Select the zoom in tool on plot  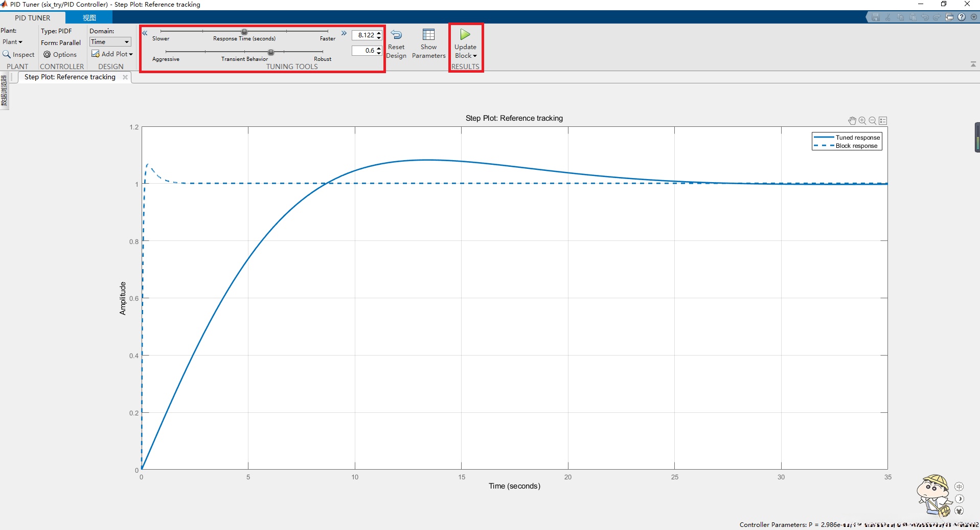coord(862,121)
